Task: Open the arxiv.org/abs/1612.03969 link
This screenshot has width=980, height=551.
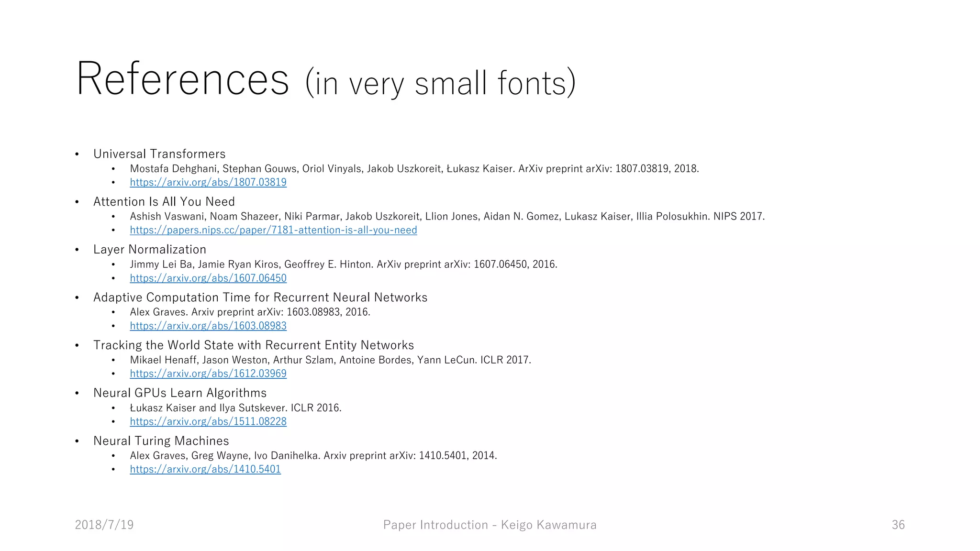Action: coord(208,374)
